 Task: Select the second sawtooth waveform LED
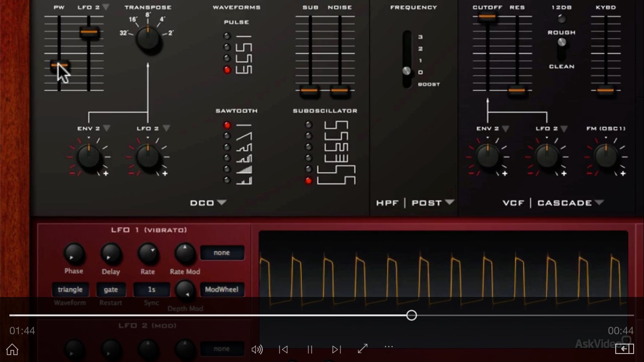pyautogui.click(x=227, y=136)
